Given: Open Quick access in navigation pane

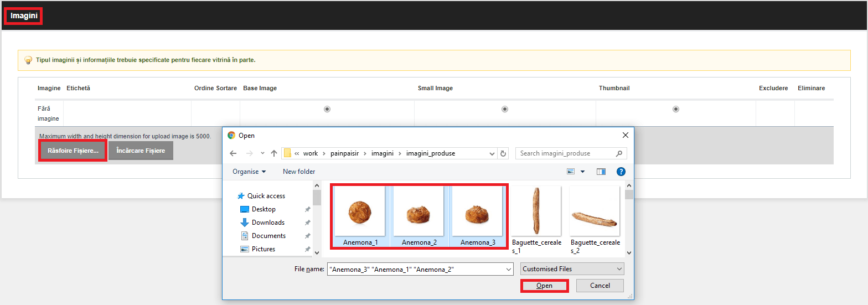Looking at the screenshot, I should click(266, 196).
